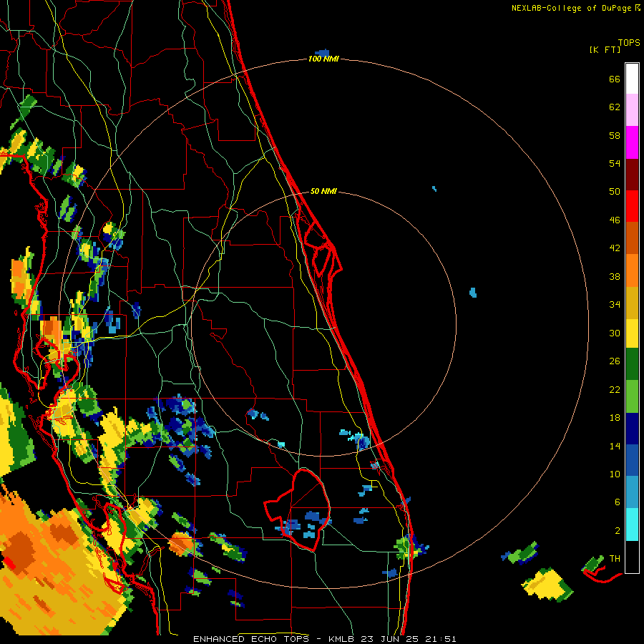Click the 2 legend value
Screen dimensions: 644x644
[x=618, y=531]
